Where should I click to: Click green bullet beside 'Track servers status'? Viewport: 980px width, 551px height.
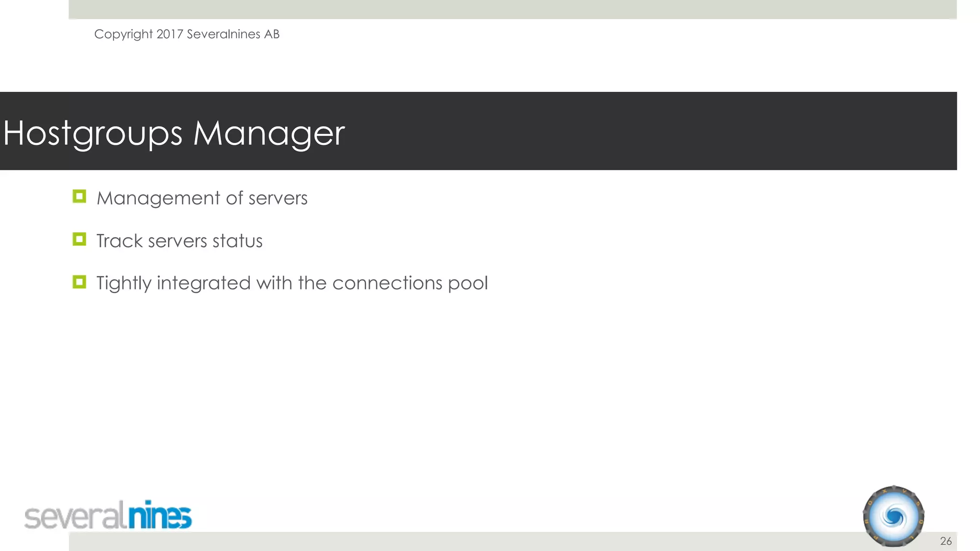[79, 239]
